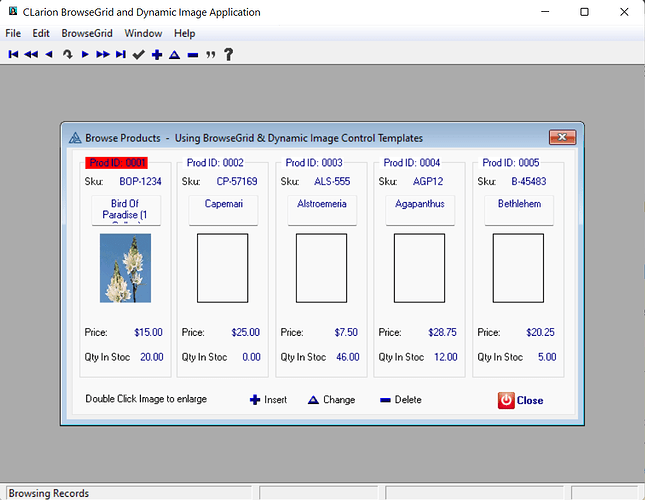
Task: Jump to last record toolbar icon
Action: coord(121,55)
